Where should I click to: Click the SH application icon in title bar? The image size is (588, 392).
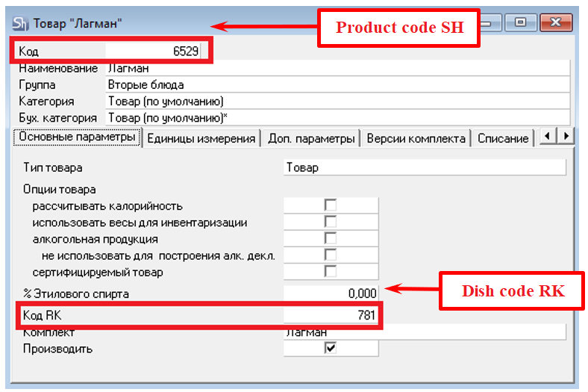click(20, 23)
